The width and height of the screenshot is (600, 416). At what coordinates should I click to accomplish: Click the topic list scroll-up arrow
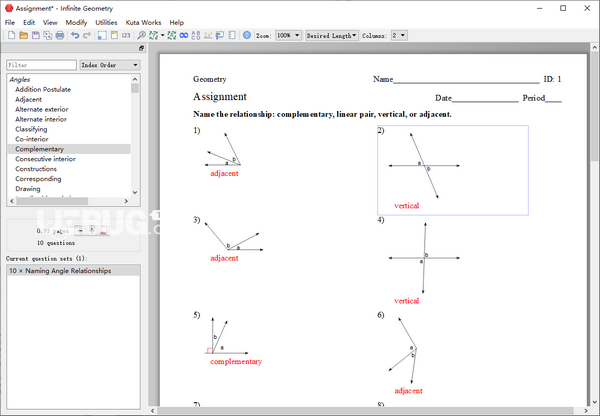(135, 79)
